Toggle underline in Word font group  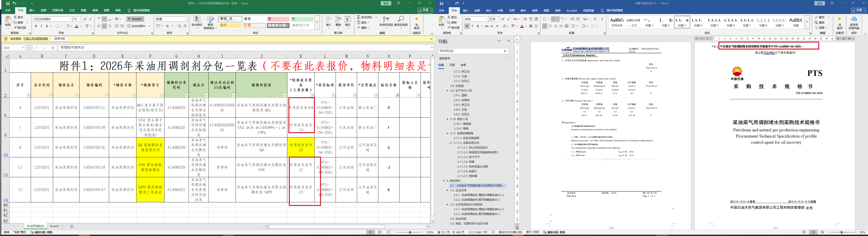tap(477, 26)
